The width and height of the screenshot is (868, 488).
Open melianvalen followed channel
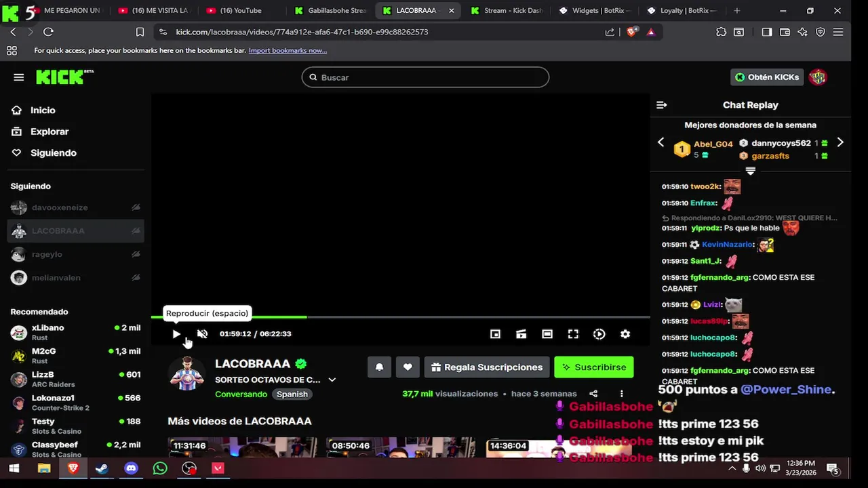(x=75, y=277)
